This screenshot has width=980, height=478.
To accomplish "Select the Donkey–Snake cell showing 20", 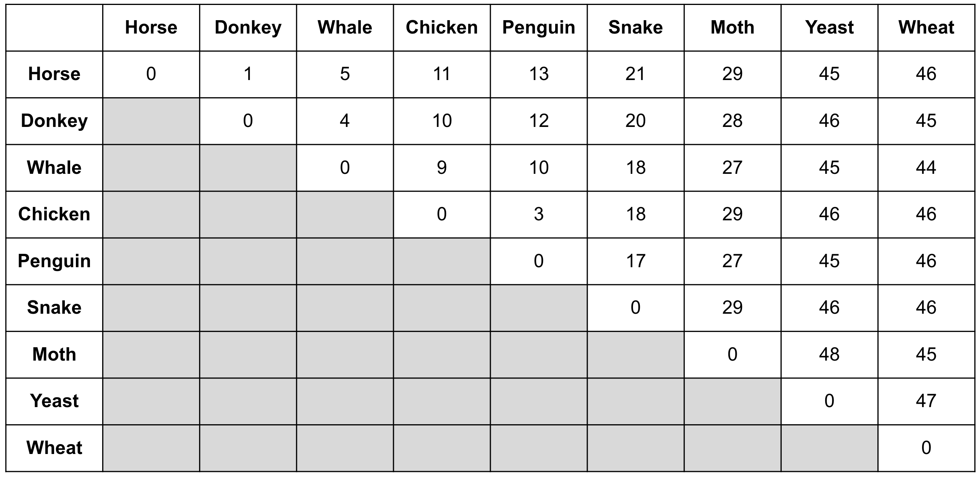I will point(636,121).
